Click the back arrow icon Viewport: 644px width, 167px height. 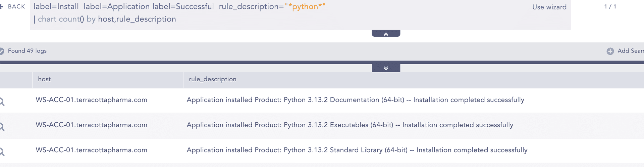[1, 7]
